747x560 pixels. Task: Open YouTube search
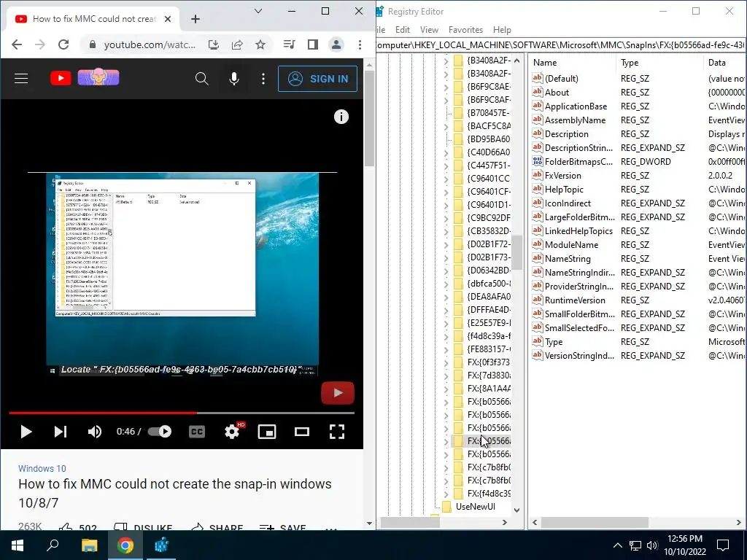(x=202, y=79)
